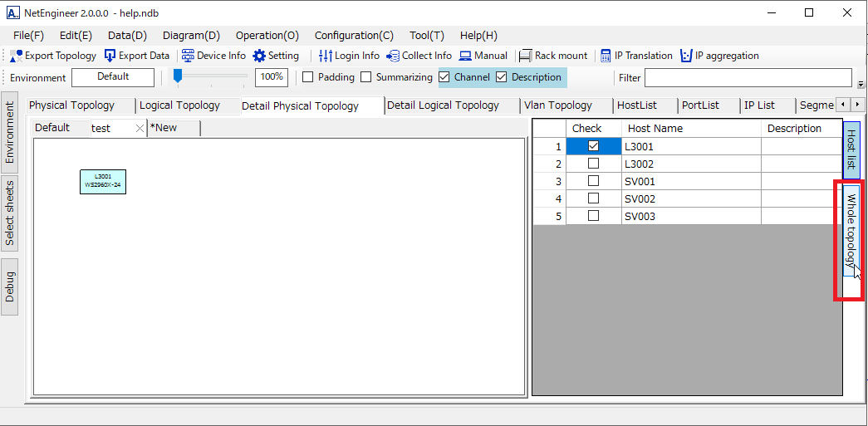
Task: Switch to the Vlan Topology tab
Action: (x=558, y=105)
